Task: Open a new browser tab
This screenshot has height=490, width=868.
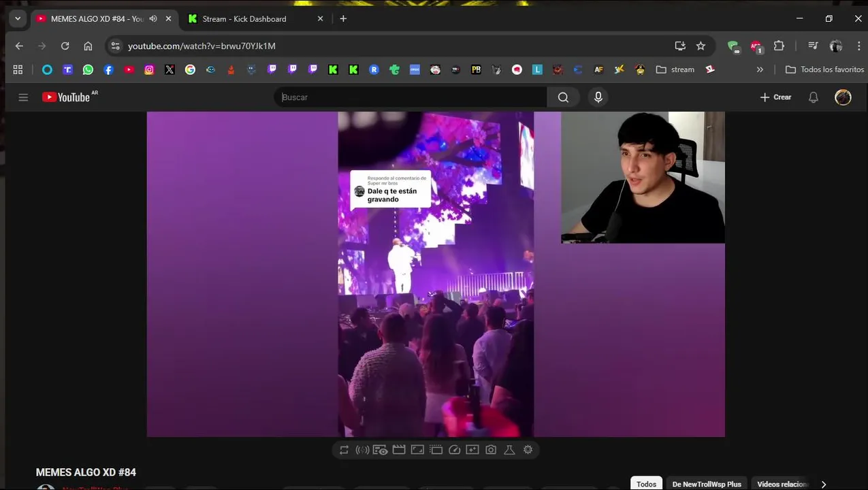Action: tap(343, 19)
